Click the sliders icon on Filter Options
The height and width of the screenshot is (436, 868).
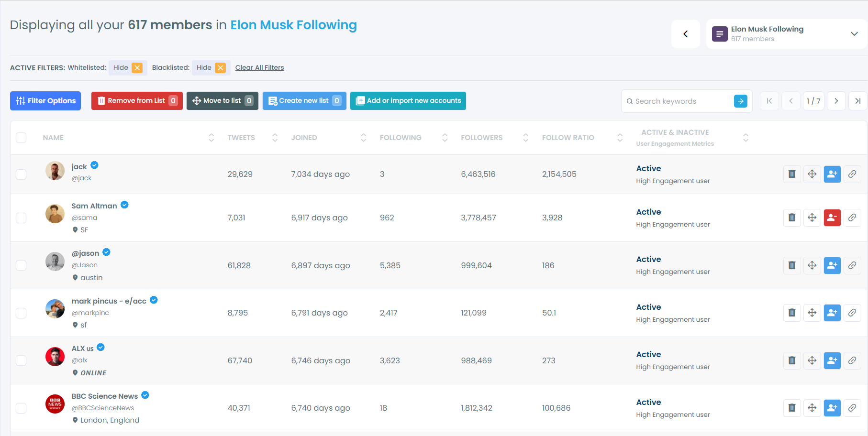[x=20, y=100]
